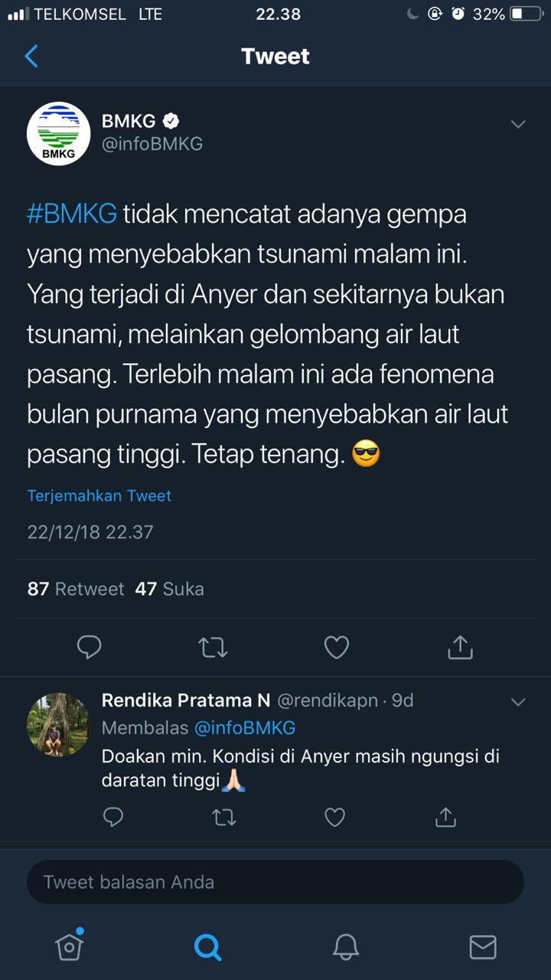551x980 pixels.
Task: Tap the Tweet balasan Anda field
Action: [275, 882]
